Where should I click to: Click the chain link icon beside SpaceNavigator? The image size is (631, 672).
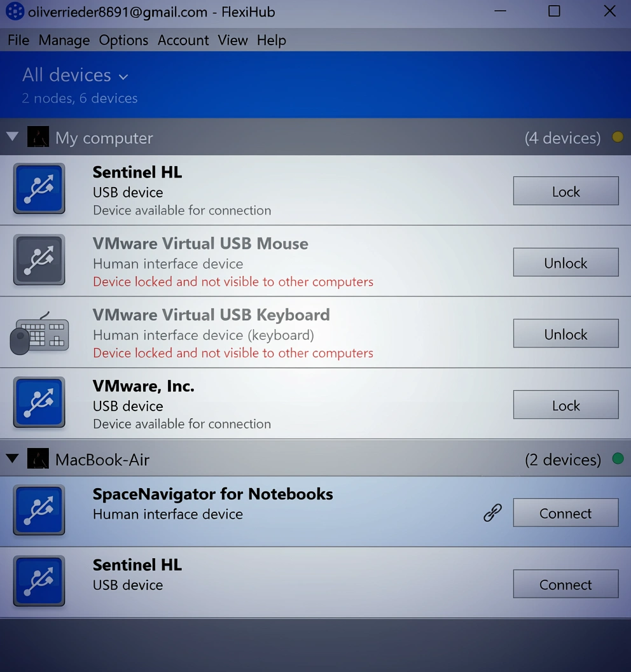pyautogui.click(x=492, y=513)
